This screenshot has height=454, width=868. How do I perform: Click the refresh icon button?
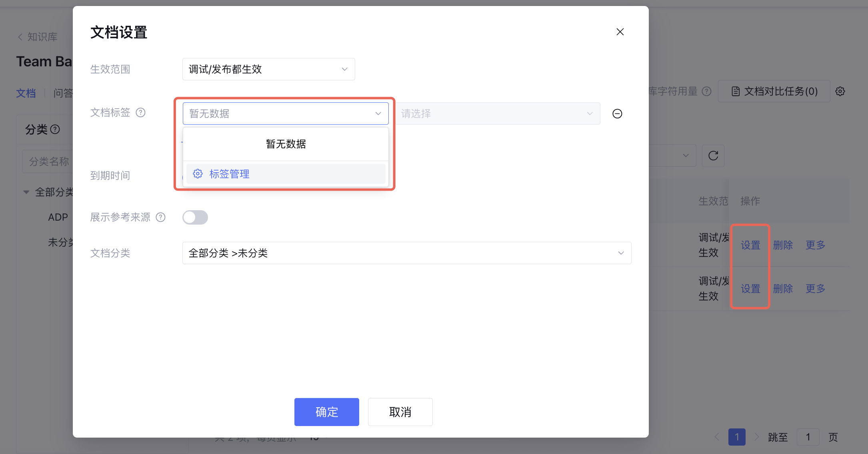(x=713, y=156)
